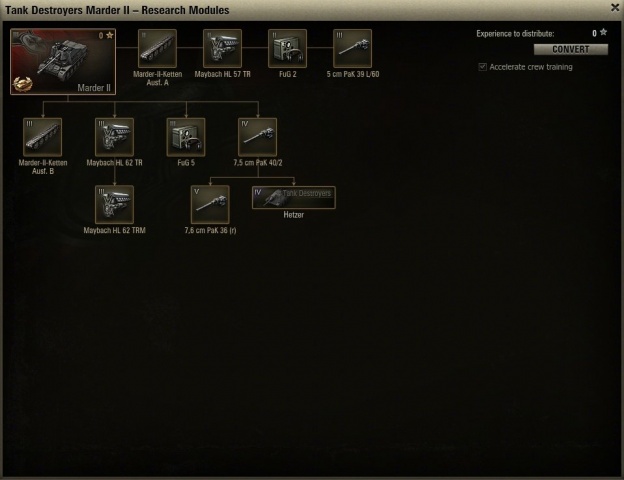
Task: Click the 'Marder-II-Ketten Ausf. A' label
Action: (158, 78)
